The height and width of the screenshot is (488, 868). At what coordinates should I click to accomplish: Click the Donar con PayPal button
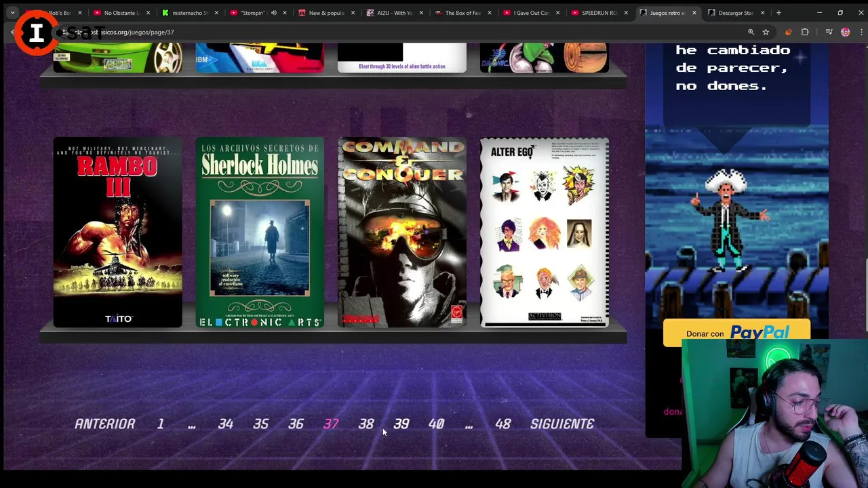736,333
